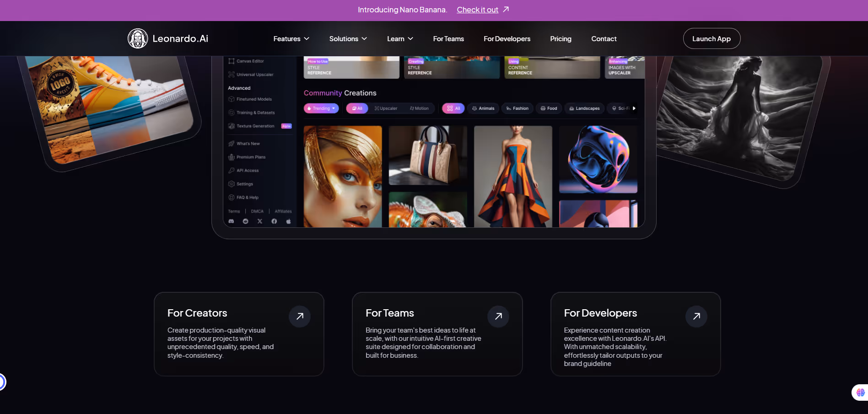This screenshot has width=868, height=414.
Task: Click the Advanced section label
Action: point(239,88)
